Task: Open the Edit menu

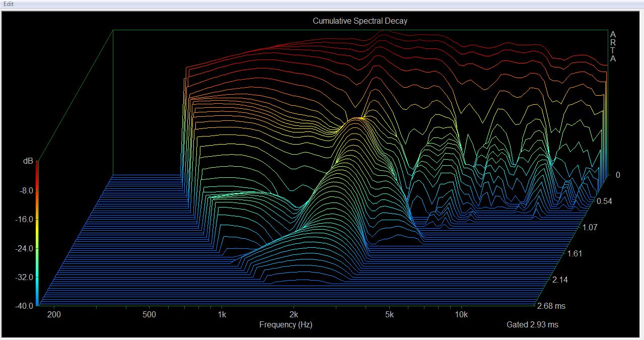Action: 9,4
